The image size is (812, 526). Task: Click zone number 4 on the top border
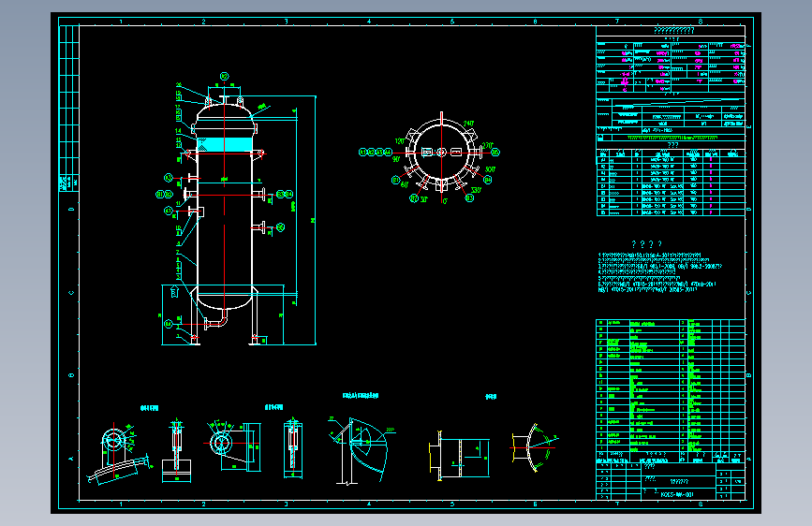coord(369,22)
